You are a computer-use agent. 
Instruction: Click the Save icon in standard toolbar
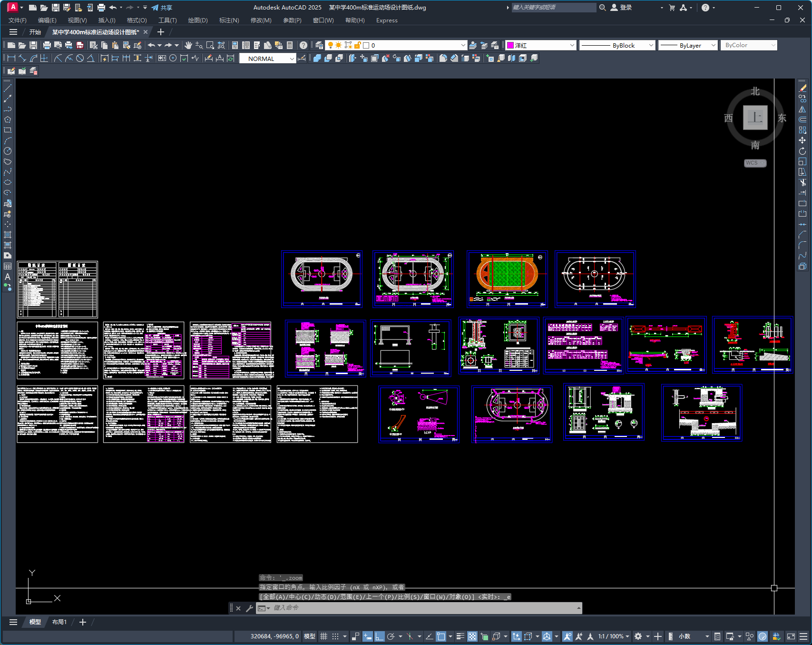33,45
